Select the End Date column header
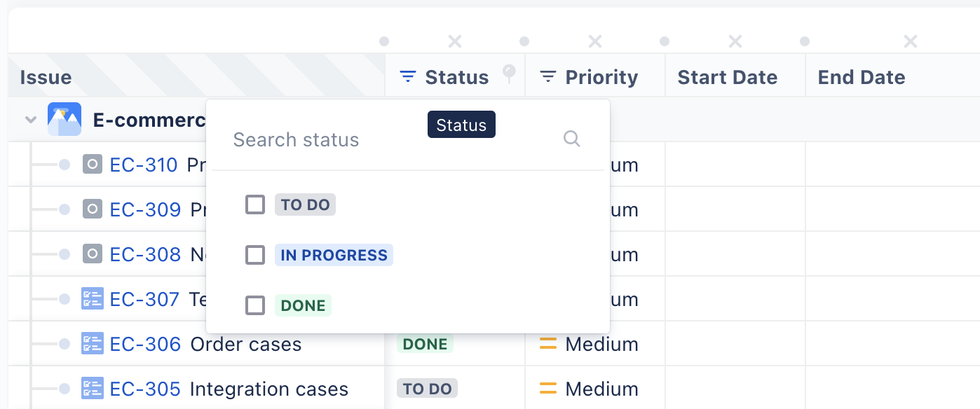 click(x=862, y=77)
